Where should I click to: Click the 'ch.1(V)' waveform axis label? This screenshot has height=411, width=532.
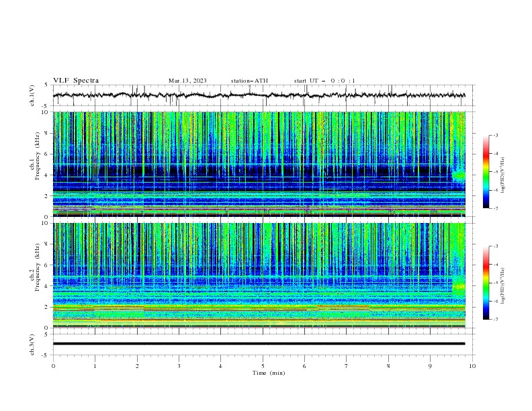coord(32,95)
